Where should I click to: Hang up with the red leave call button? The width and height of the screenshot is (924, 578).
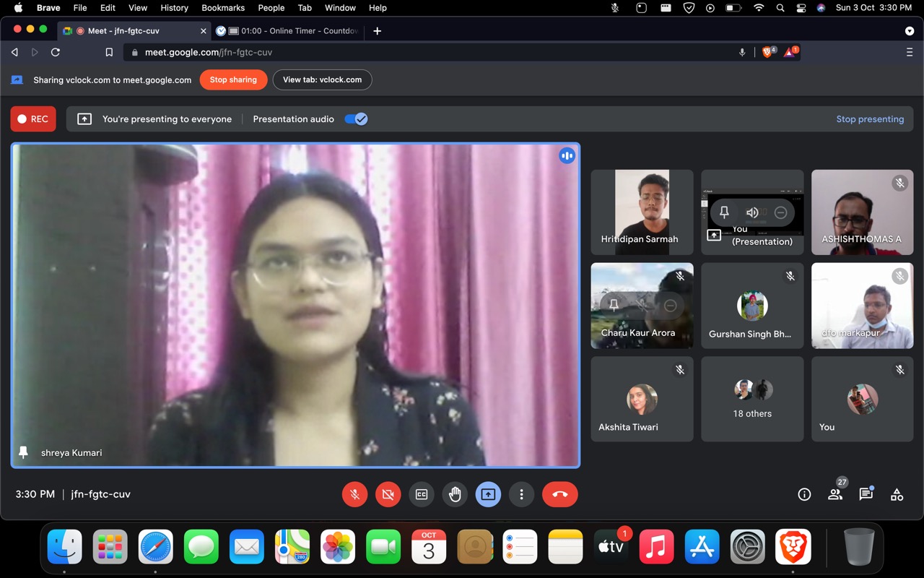[x=559, y=494]
